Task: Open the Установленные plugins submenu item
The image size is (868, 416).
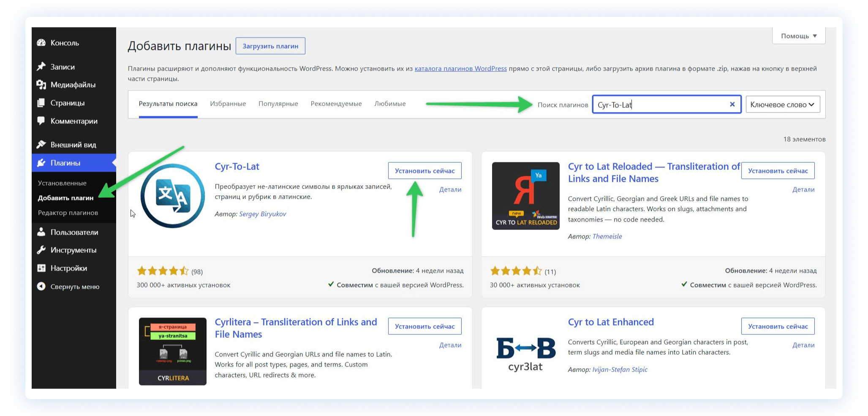Action: tap(62, 183)
